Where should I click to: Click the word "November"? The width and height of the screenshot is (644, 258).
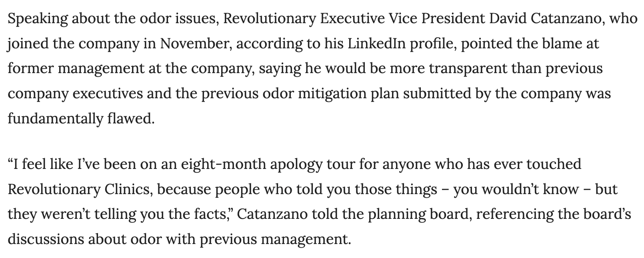tap(195, 44)
